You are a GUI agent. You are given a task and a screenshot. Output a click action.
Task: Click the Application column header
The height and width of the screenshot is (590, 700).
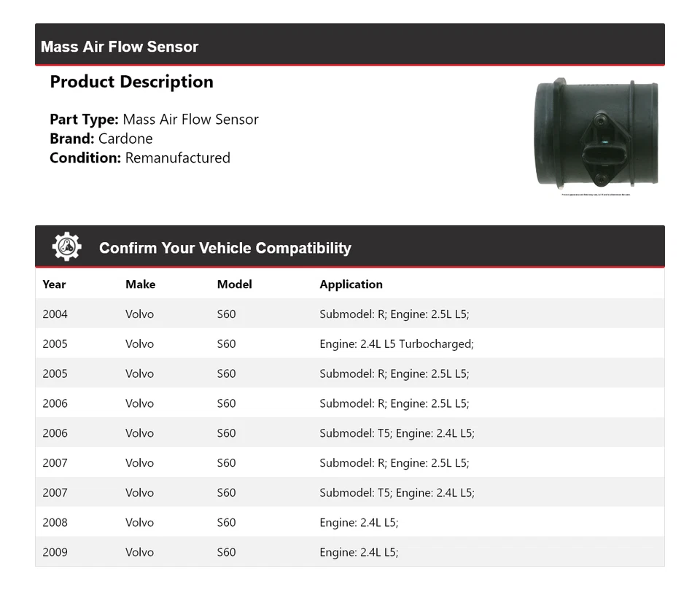(351, 284)
